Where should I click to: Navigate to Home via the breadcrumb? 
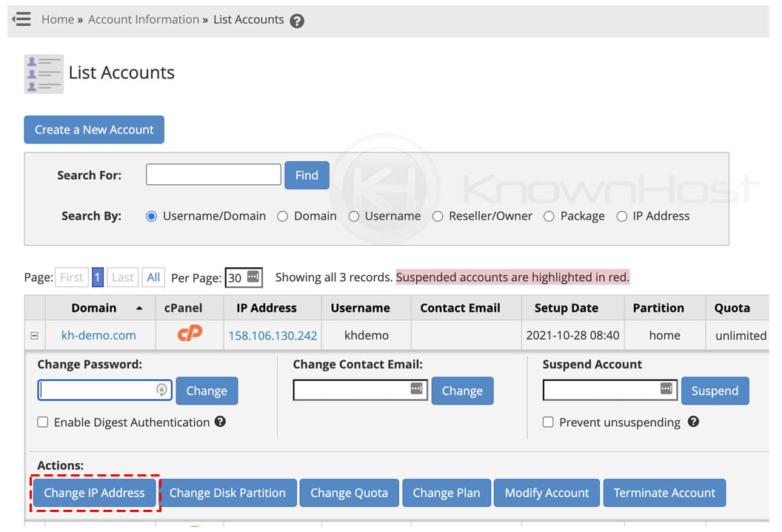coord(57,20)
